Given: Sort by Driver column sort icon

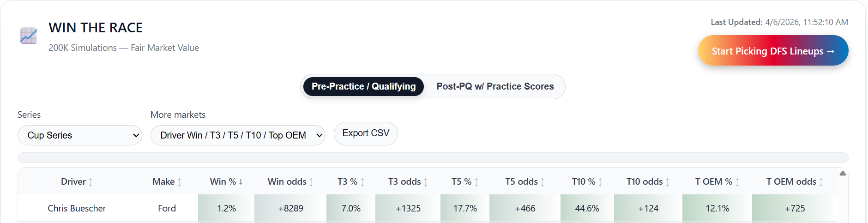Looking at the screenshot, I should pos(90,182).
